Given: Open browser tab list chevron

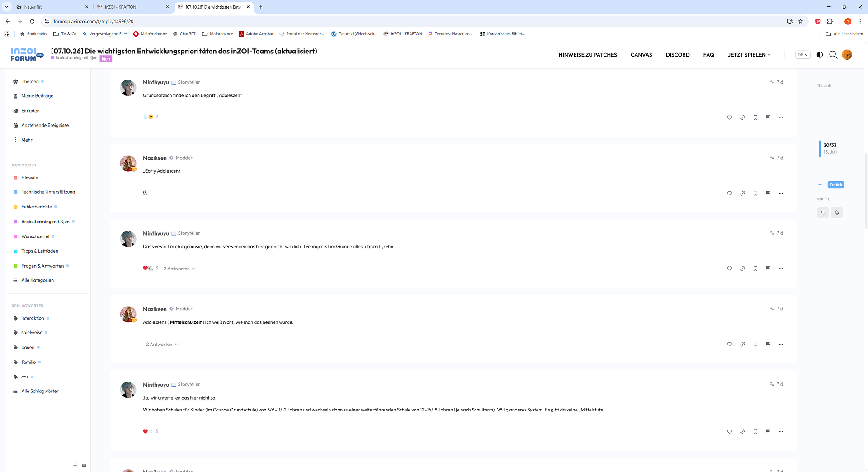Looking at the screenshot, I should coord(7,7).
